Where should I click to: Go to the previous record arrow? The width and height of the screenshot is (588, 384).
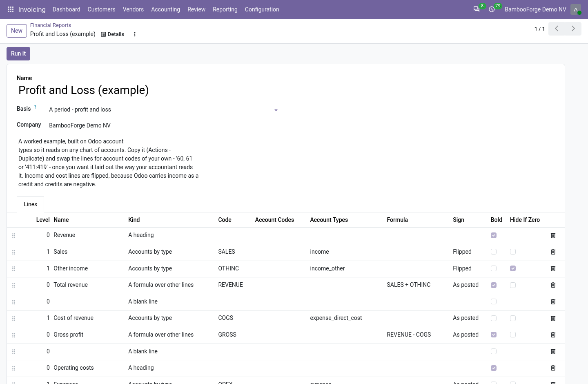point(557,29)
